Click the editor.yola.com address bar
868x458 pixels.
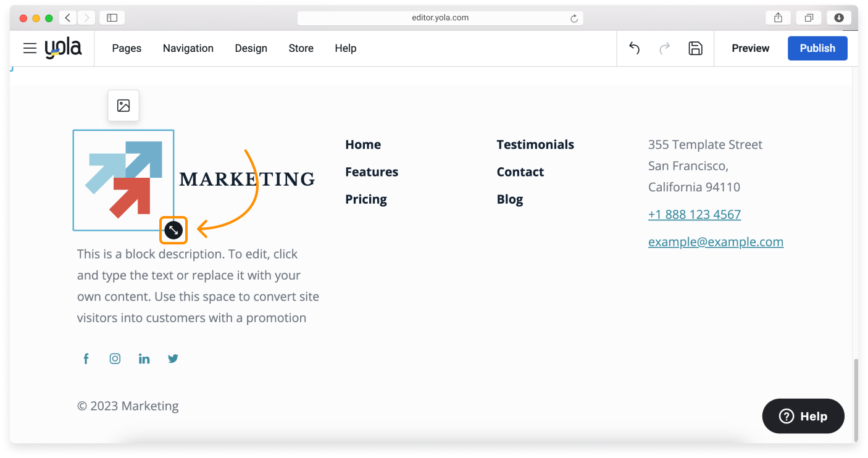coord(440,17)
